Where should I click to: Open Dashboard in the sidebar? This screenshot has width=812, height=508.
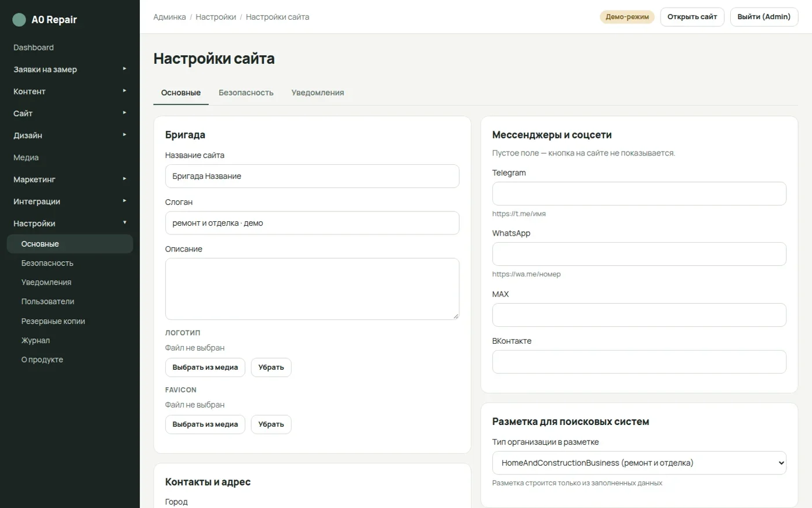(x=70, y=48)
